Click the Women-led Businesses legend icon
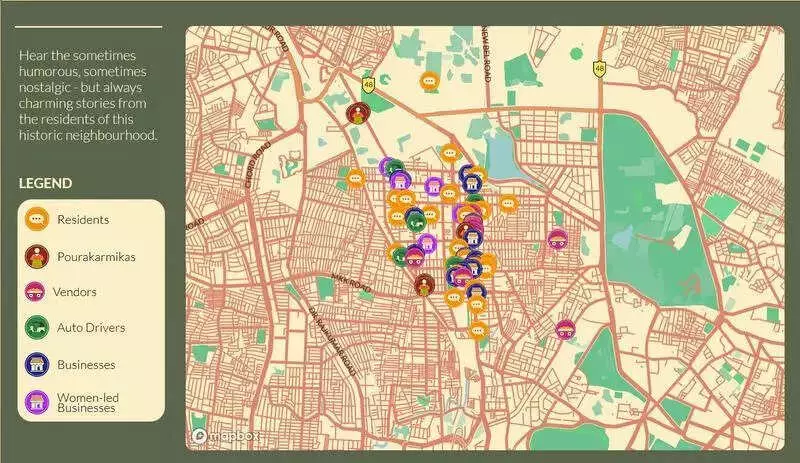This screenshot has height=463, width=800. click(x=37, y=402)
